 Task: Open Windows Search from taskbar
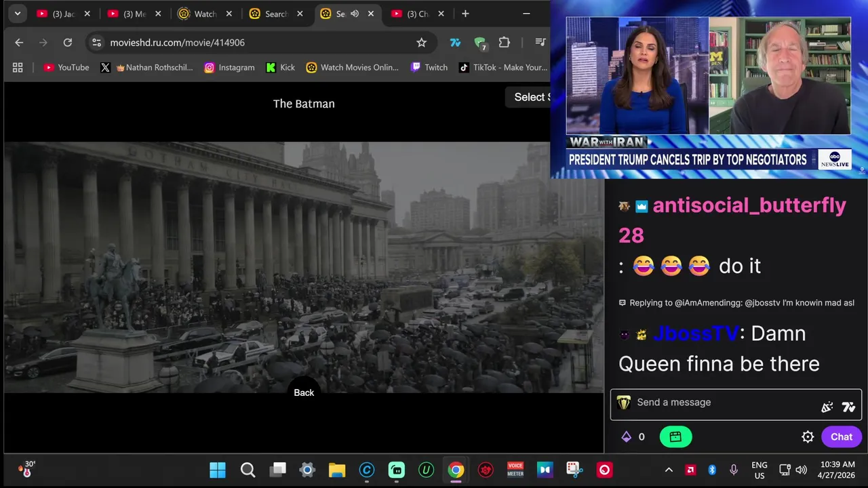248,470
